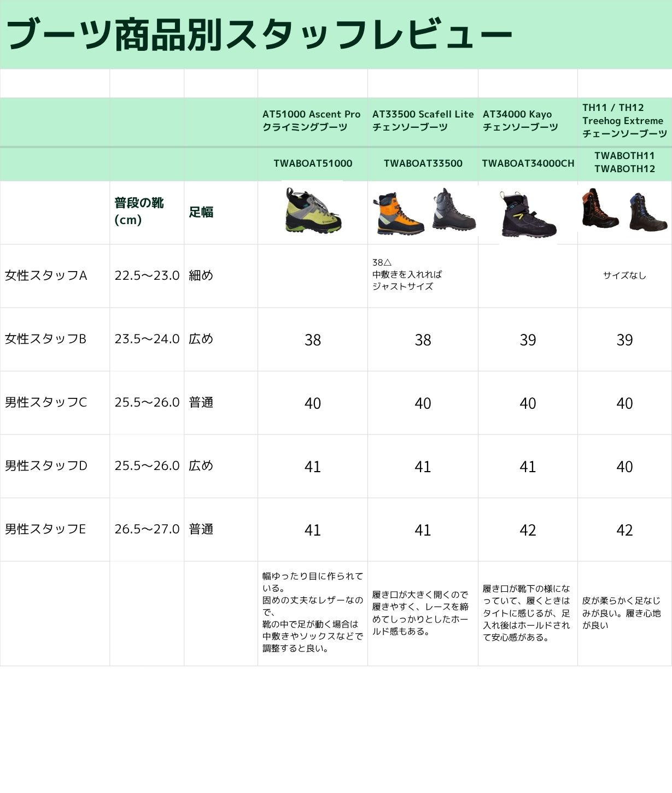Screen dimensions: 672x793
Task: Click the Treehog boot with blue trim
Action: point(648,212)
